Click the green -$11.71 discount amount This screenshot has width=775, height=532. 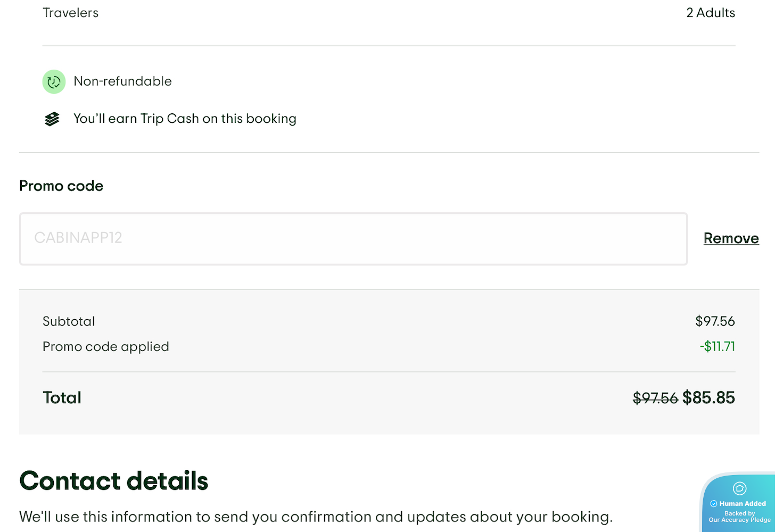click(717, 346)
